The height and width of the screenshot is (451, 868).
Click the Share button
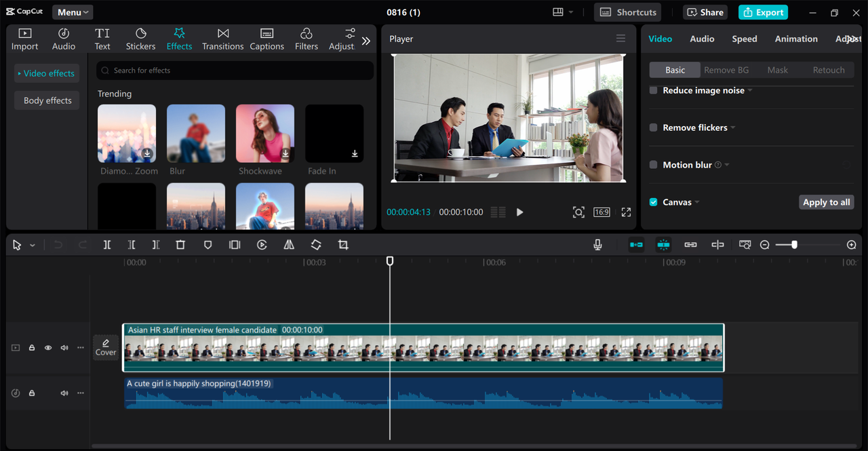coord(706,12)
